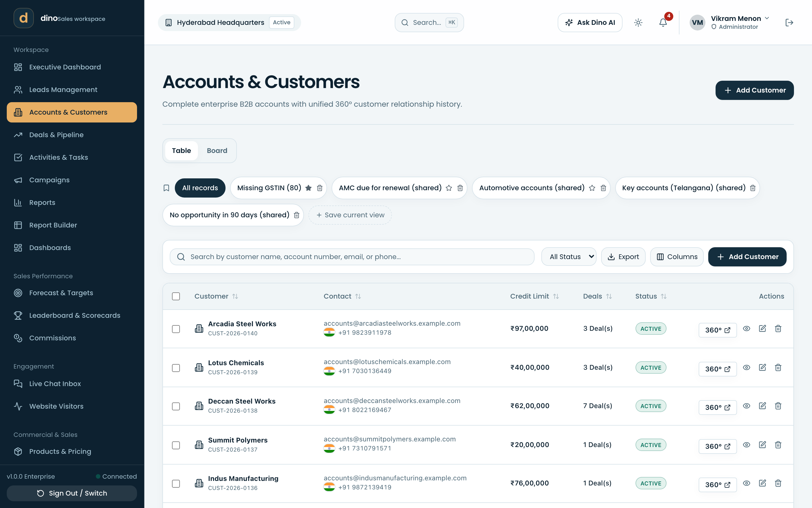Edit the Arcadia Steel Works record

[x=762, y=329]
